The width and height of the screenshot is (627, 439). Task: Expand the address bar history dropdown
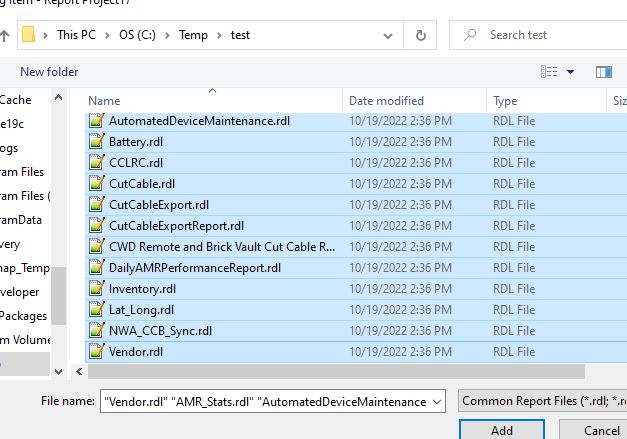click(x=387, y=36)
